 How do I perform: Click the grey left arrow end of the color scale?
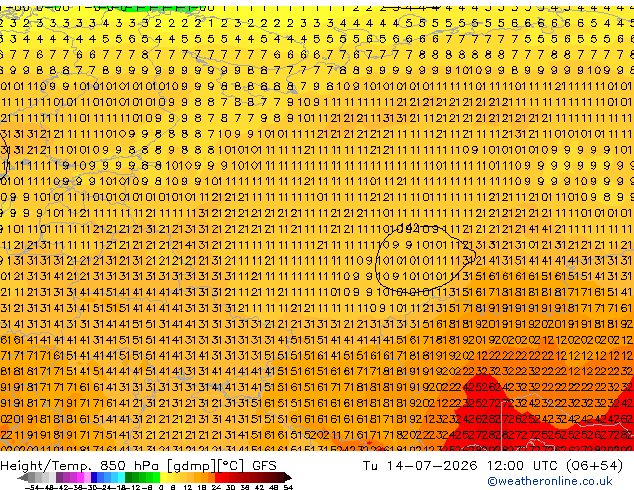(23, 478)
